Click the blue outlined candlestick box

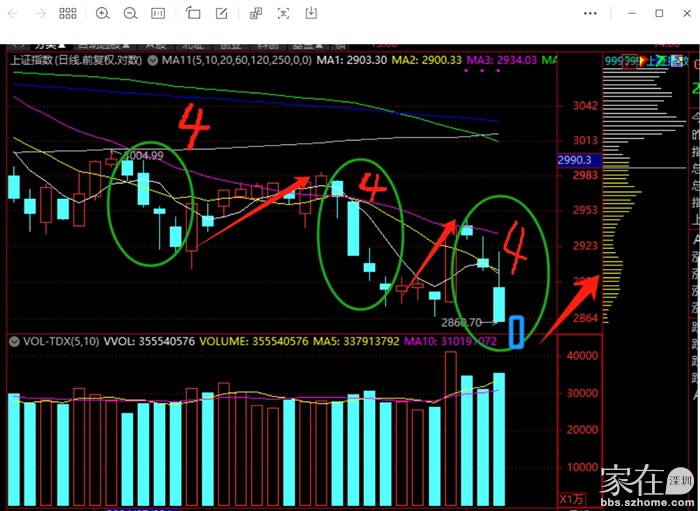[517, 332]
